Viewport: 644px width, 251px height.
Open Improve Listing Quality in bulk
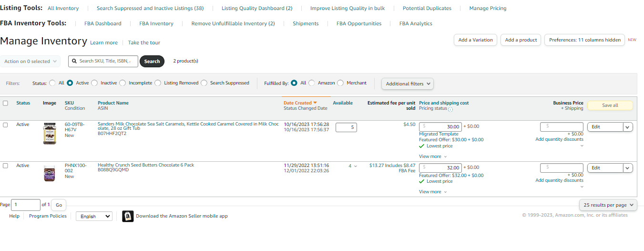[x=348, y=9]
